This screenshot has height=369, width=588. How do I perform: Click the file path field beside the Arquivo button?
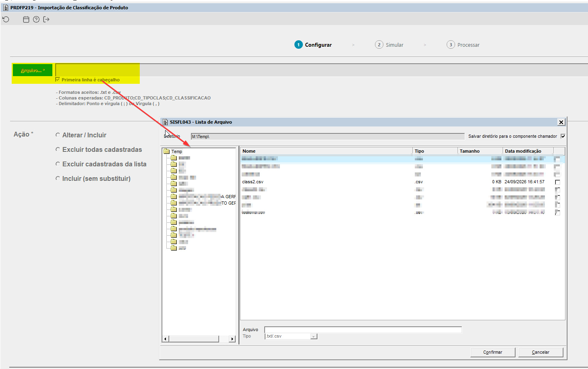(x=321, y=70)
